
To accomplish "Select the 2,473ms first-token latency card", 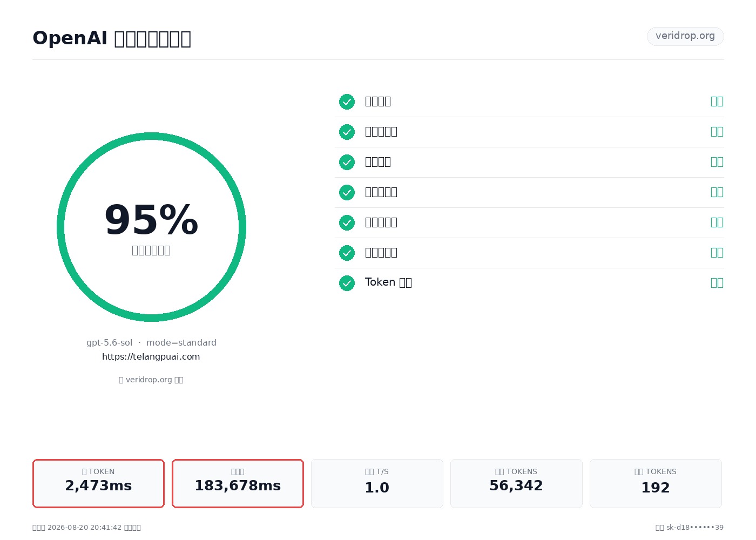I will pos(98,483).
